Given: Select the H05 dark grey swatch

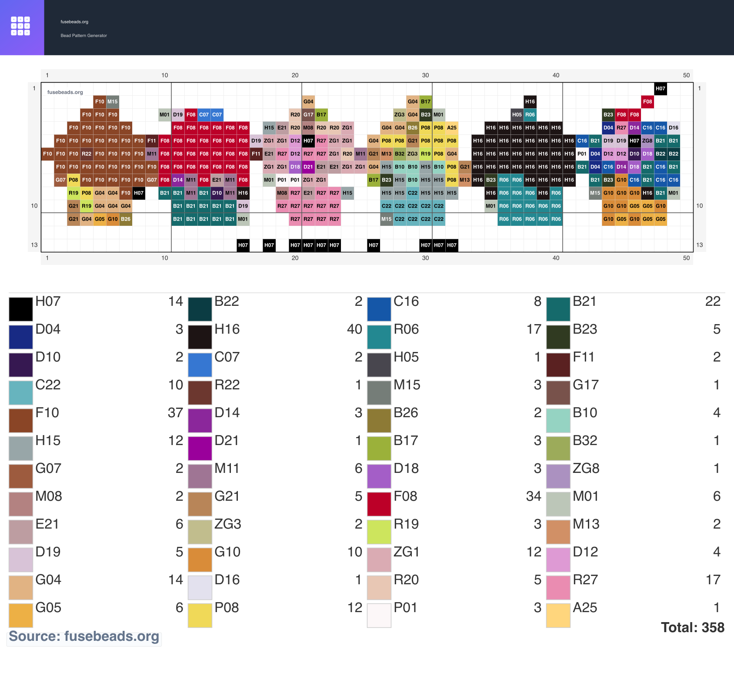Looking at the screenshot, I should click(379, 365).
